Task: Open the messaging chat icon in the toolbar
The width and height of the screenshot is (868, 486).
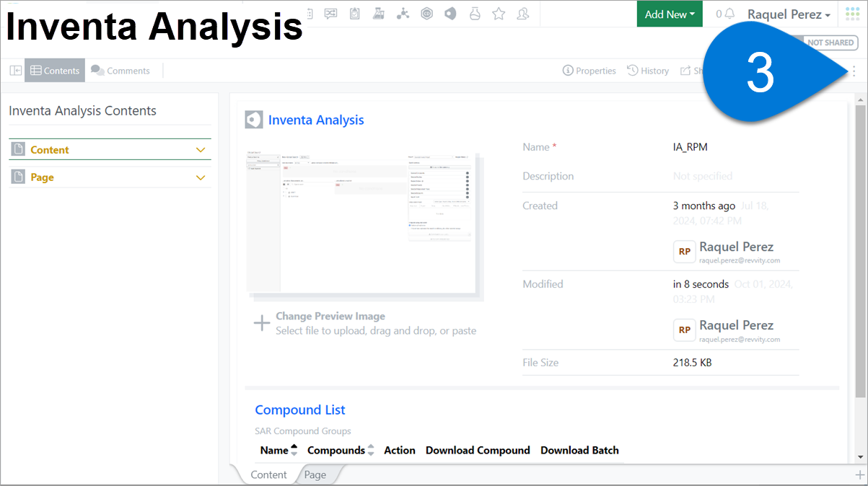Action: (330, 13)
